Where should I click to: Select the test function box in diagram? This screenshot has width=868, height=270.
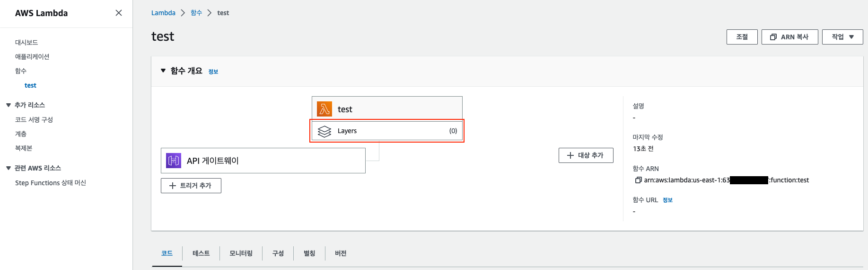387,108
